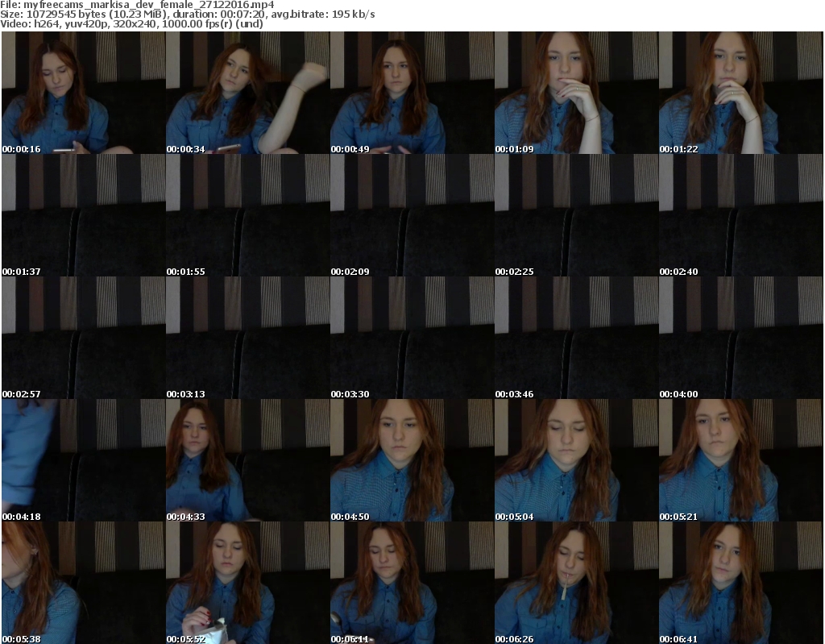Click the thumbnail marked 00:05:52
825x644 pixels.
point(248,583)
